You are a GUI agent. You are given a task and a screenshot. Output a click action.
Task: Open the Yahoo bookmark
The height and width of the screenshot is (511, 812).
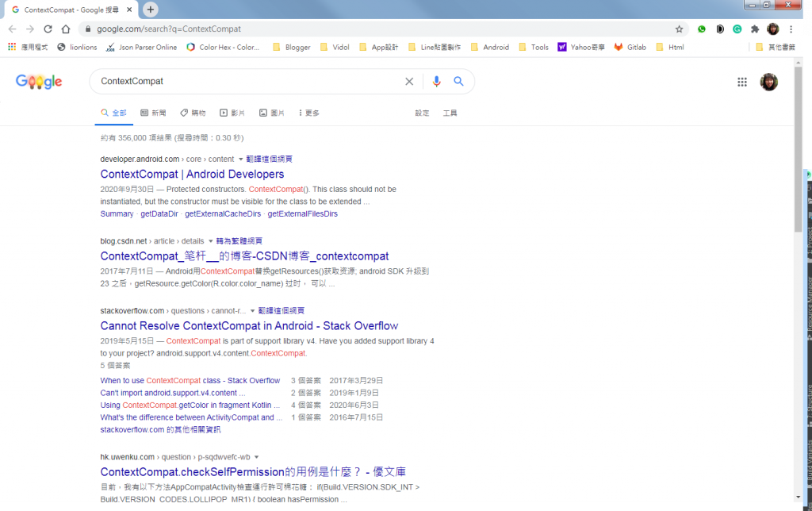[581, 47]
